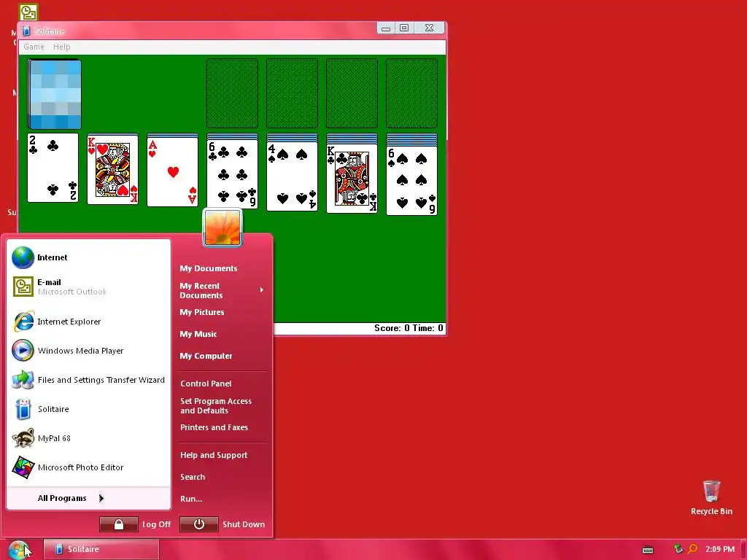Open My Documents
The height and width of the screenshot is (560, 747).
point(208,268)
